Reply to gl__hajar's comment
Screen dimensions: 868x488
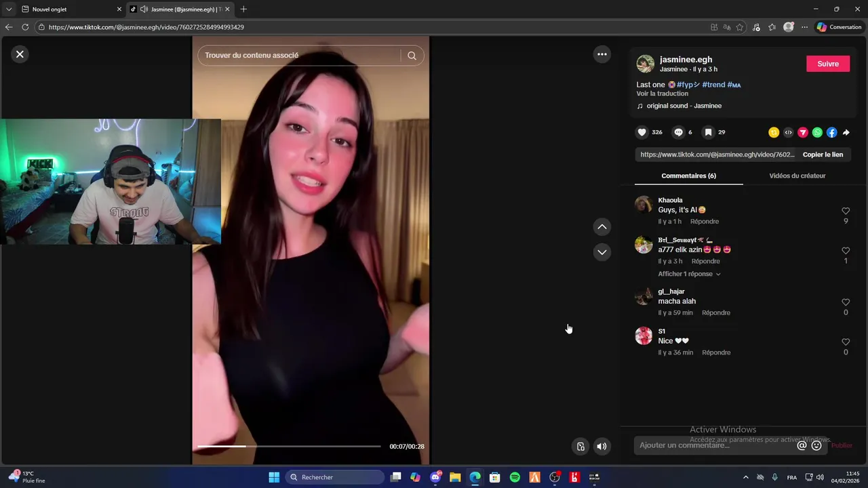(716, 312)
